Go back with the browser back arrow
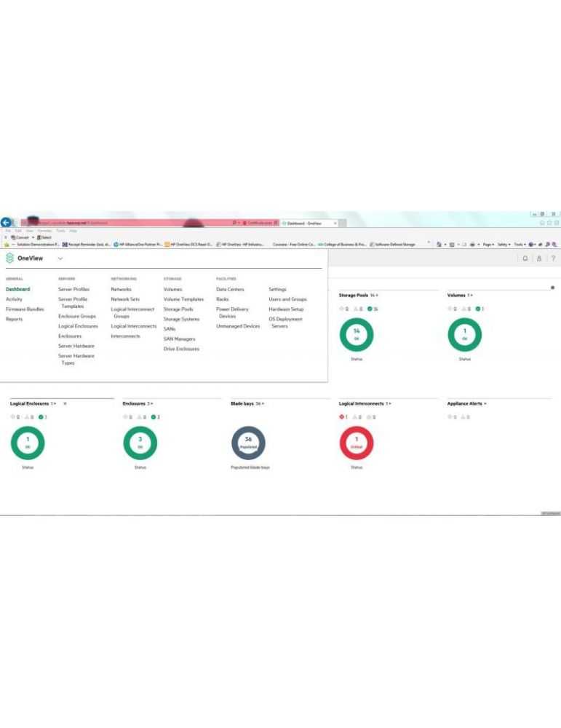561x728 pixels. (6, 222)
